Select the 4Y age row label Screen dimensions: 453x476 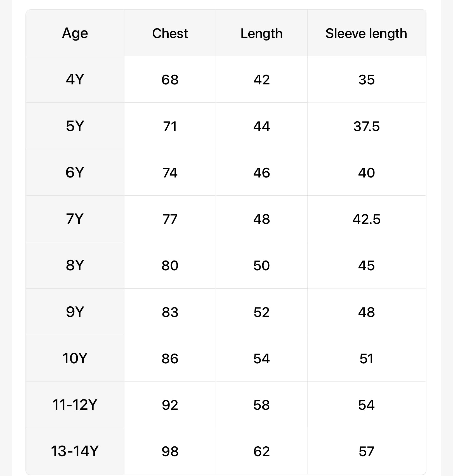(75, 80)
